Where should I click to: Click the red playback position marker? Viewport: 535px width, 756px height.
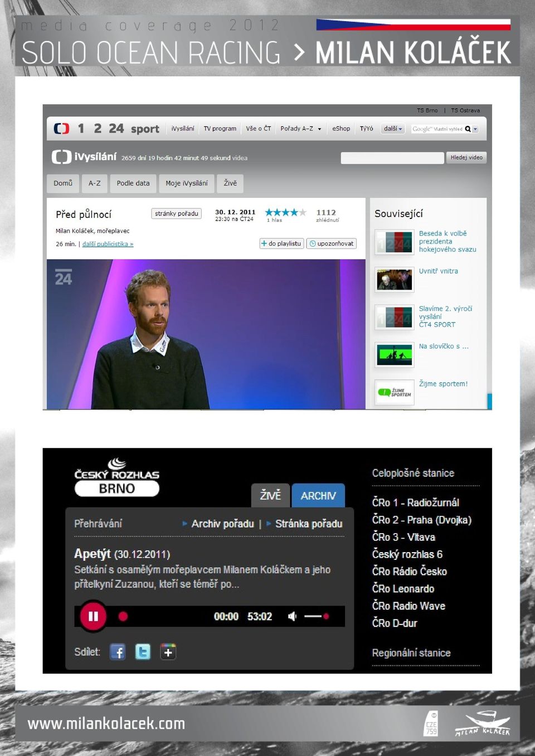click(x=123, y=616)
